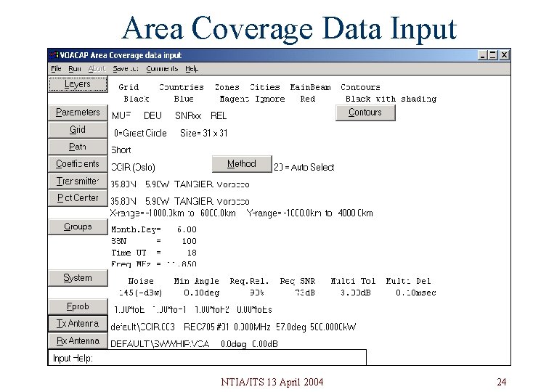Click the grayed Abort menu item
The width and height of the screenshot is (533, 392).
point(97,69)
